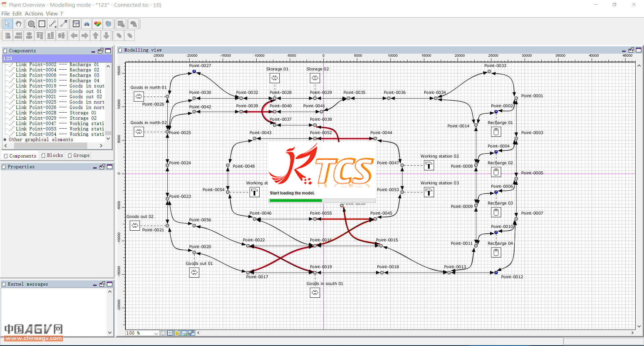Click the component tree scroll-up arrow
Screen dimensions: 644x346
click(108, 66)
